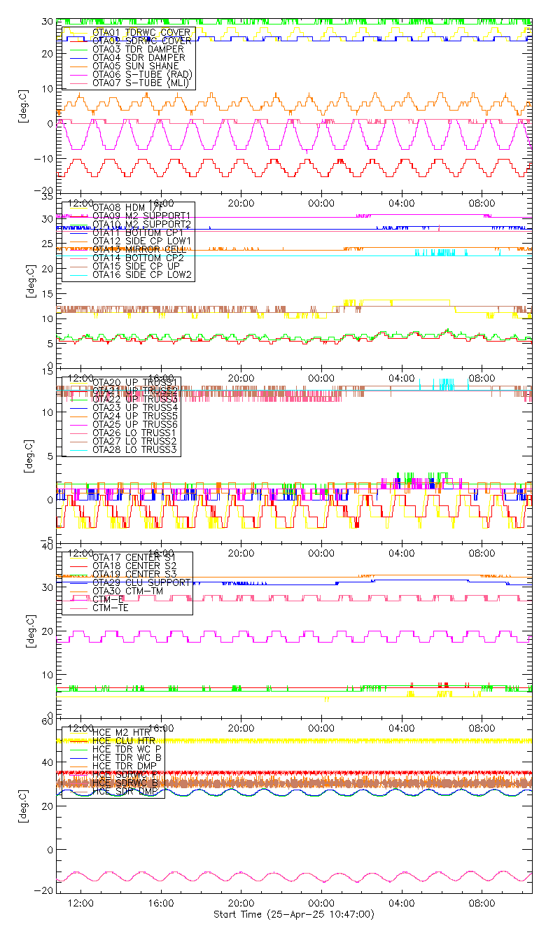Click the '60' tick on the HCE plot's y-axis
Screen dimensions: 560x945
pyautogui.click(x=47, y=722)
